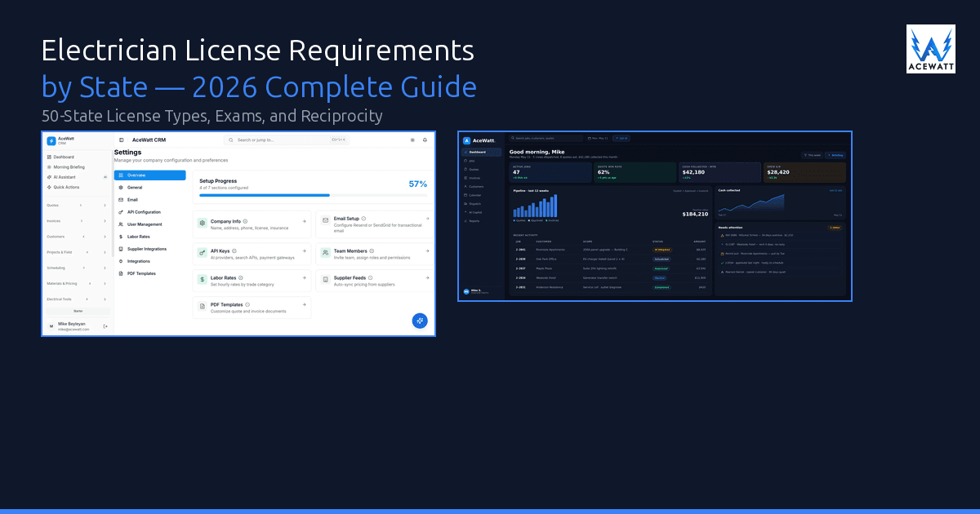Open the Company Info card arrow

(x=304, y=221)
